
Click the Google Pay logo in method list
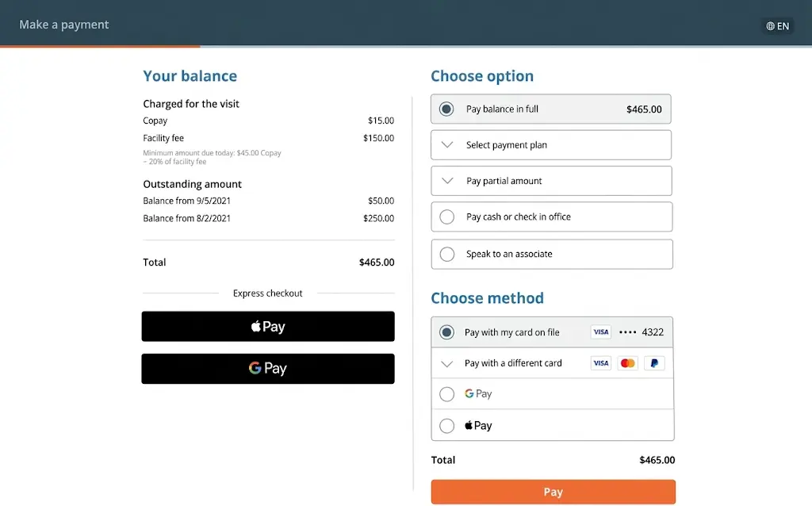pyautogui.click(x=478, y=393)
